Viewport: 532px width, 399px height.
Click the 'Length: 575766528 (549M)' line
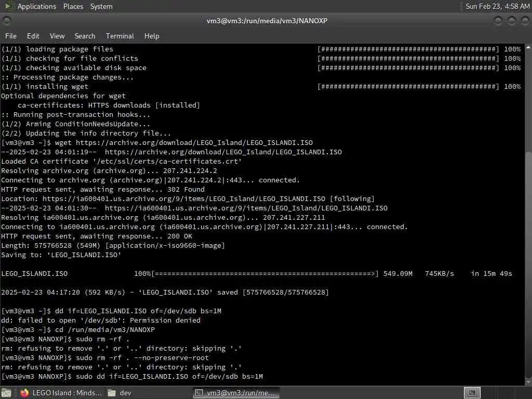click(113, 245)
